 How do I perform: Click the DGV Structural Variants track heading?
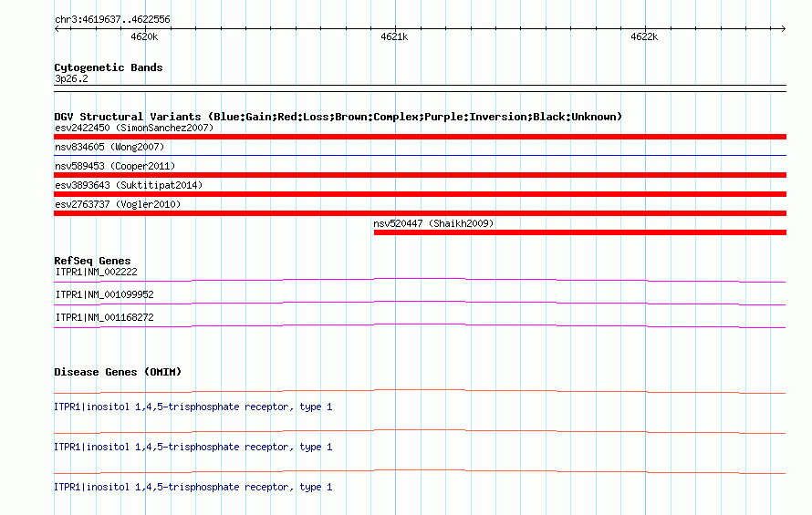click(x=338, y=117)
